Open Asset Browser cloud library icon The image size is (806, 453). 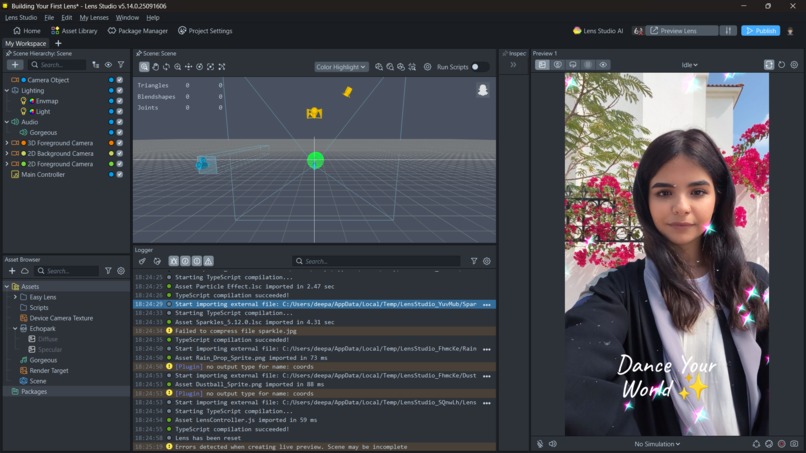[25, 271]
